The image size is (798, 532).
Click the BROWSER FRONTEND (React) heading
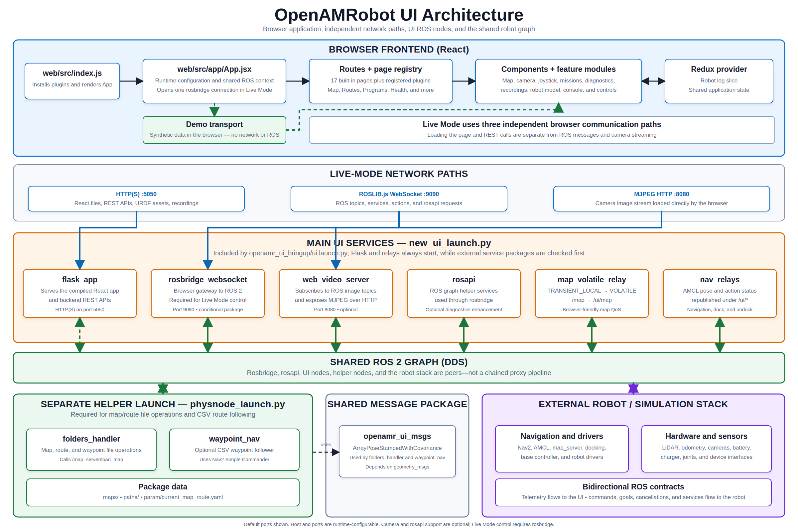click(399, 50)
